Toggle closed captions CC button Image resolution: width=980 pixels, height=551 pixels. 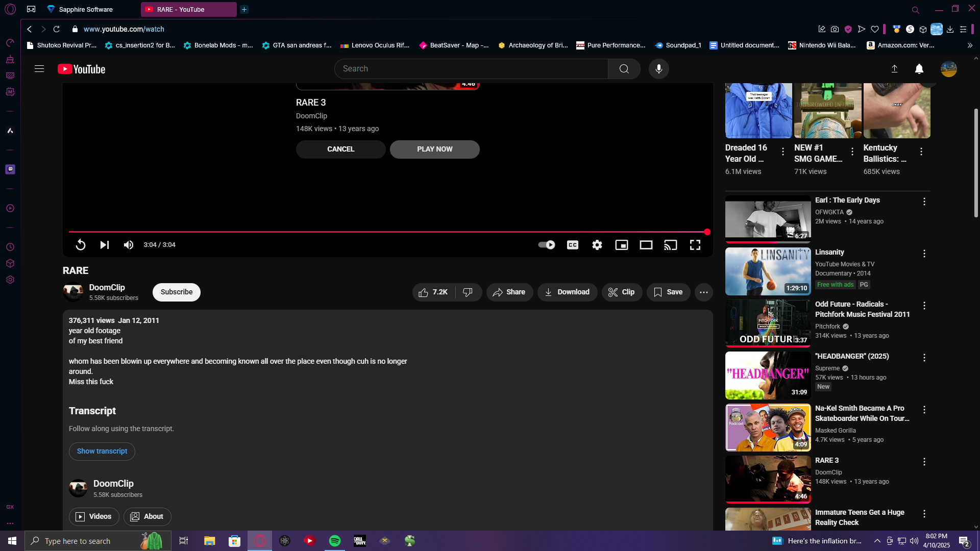tap(572, 245)
